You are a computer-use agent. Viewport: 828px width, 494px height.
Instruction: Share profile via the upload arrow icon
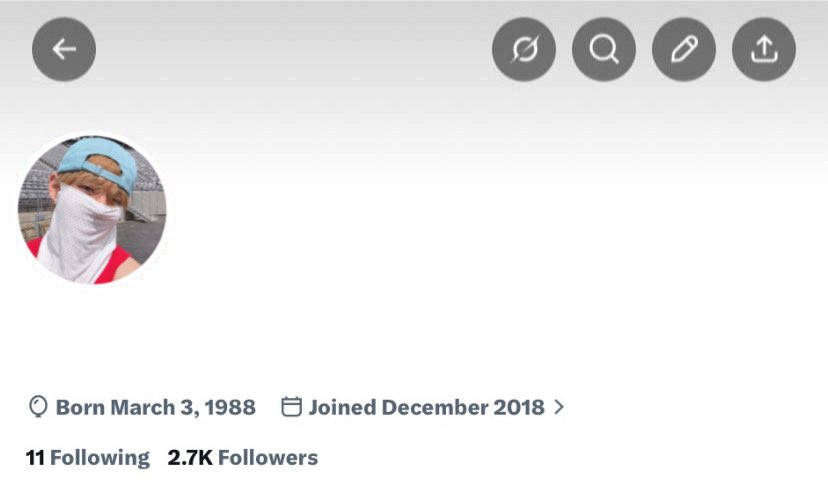coord(764,49)
